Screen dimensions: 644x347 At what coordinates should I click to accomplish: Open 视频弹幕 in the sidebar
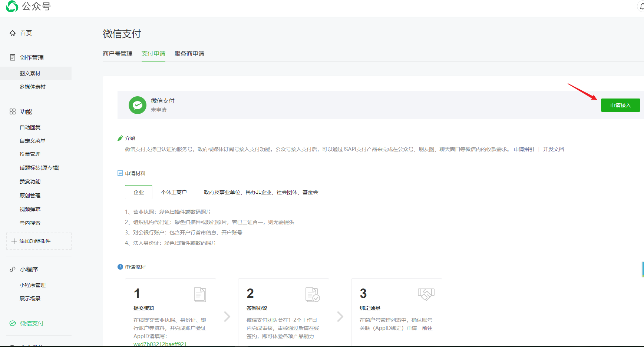(x=30, y=209)
